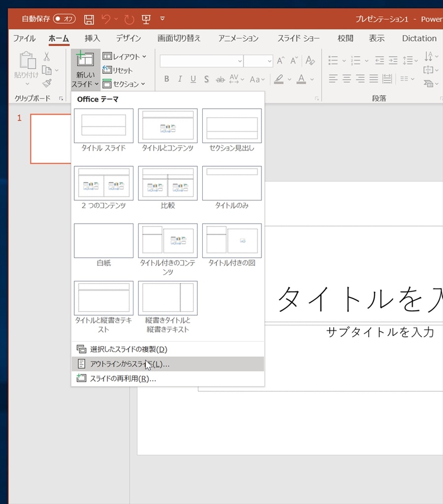443x504 pixels.
Task: Click the Add or Remove Columns icon
Action: click(x=405, y=79)
